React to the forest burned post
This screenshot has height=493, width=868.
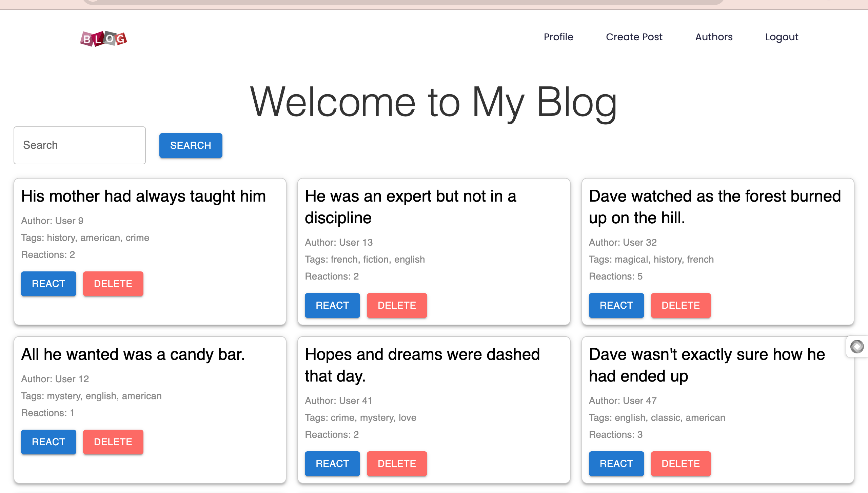pos(616,305)
